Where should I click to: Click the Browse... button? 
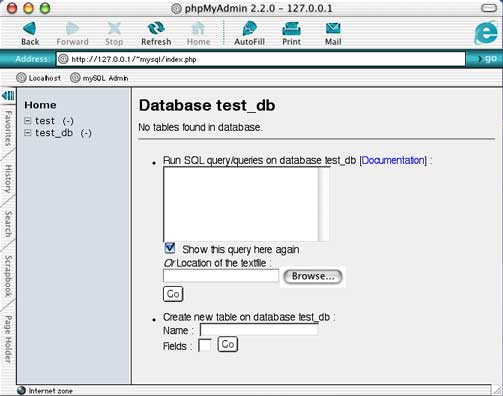pyautogui.click(x=313, y=276)
